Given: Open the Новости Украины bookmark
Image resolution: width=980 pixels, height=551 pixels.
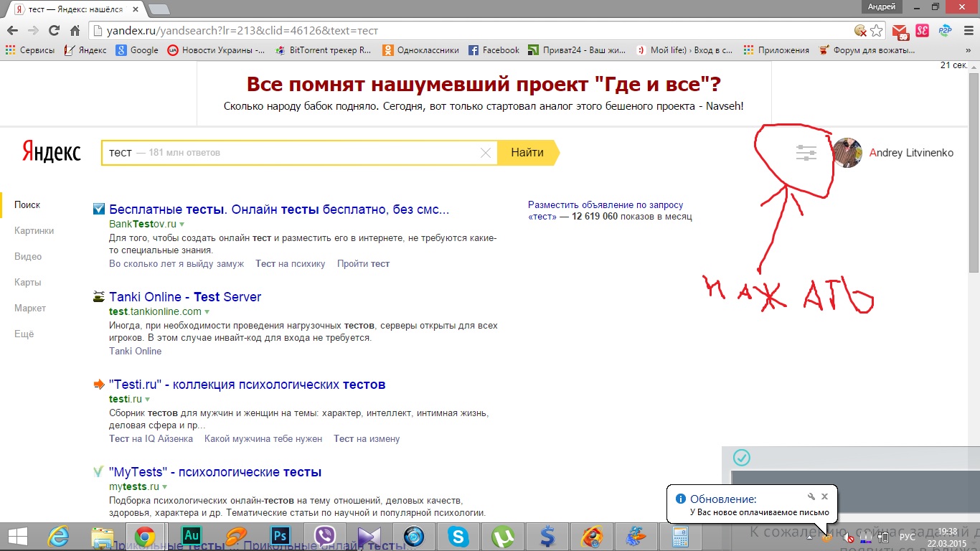Looking at the screenshot, I should 216,50.
